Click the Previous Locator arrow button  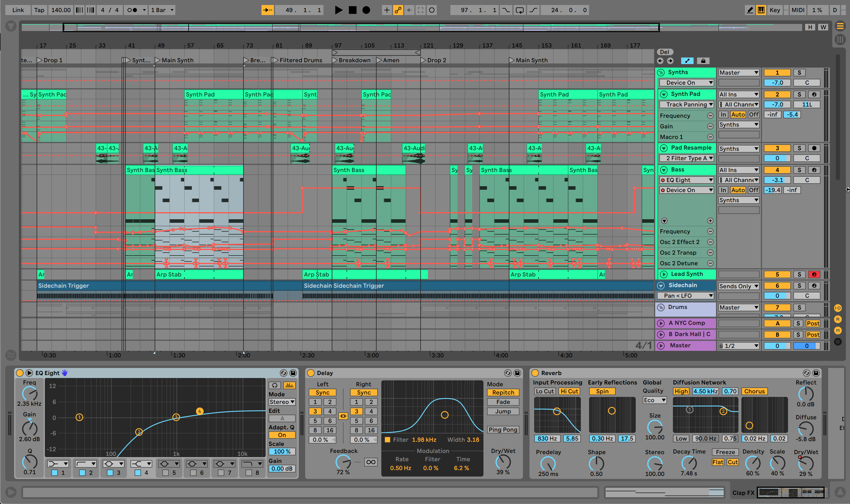click(660, 61)
